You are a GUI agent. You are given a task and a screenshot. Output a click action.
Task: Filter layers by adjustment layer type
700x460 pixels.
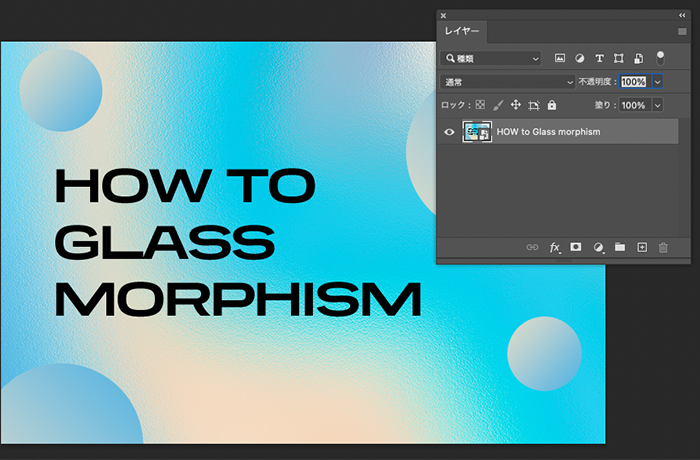pyautogui.click(x=579, y=58)
